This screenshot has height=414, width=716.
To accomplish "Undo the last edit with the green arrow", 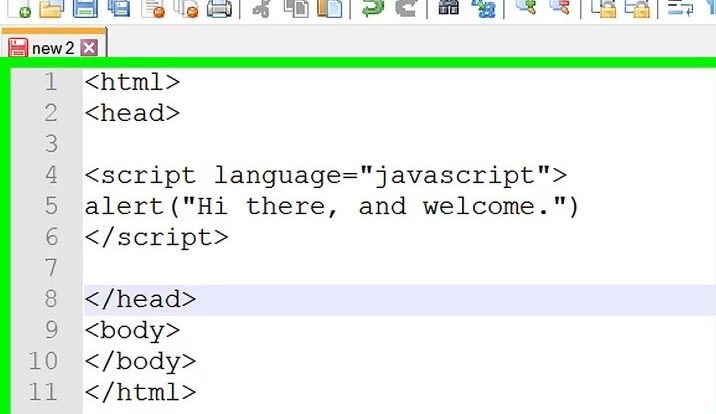I will pyautogui.click(x=372, y=8).
